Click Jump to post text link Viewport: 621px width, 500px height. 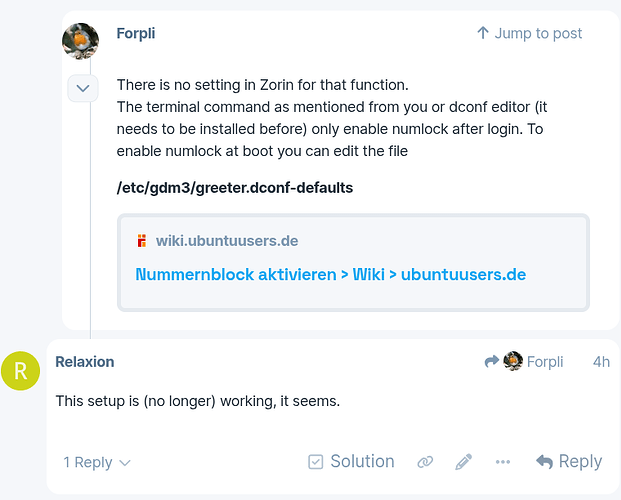point(538,33)
